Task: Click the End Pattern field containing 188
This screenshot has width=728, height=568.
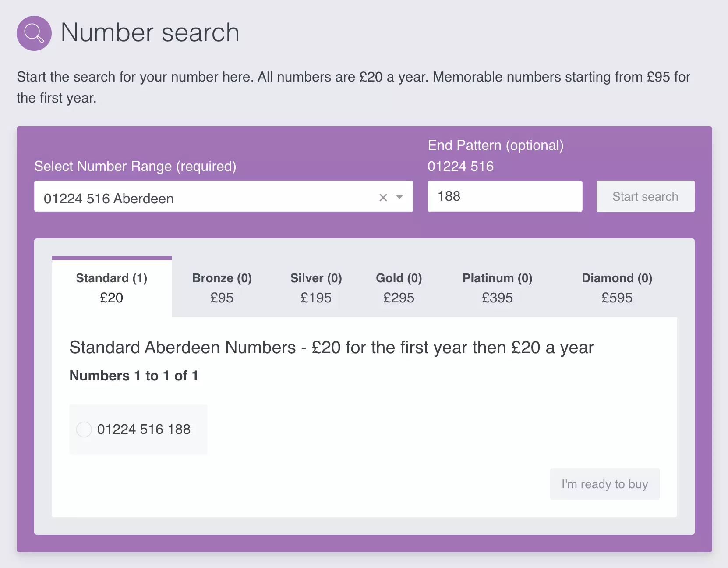Action: (504, 196)
